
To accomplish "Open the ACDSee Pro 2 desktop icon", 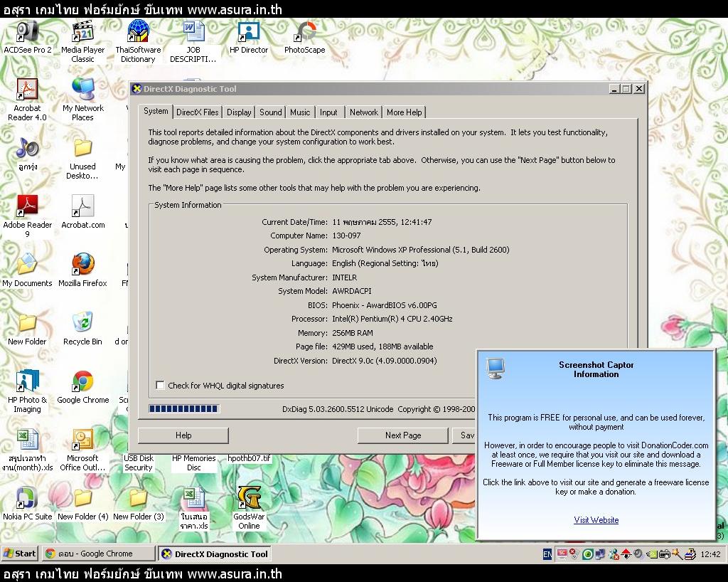I will [x=28, y=38].
